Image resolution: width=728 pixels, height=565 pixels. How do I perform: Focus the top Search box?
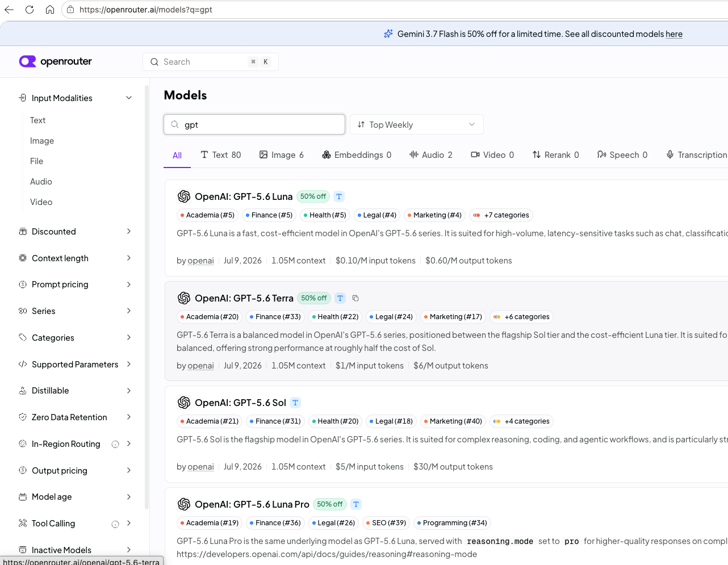click(x=211, y=62)
